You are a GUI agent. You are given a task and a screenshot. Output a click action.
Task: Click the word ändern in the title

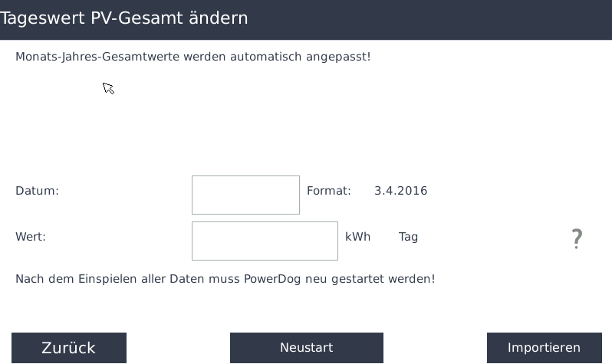click(218, 18)
